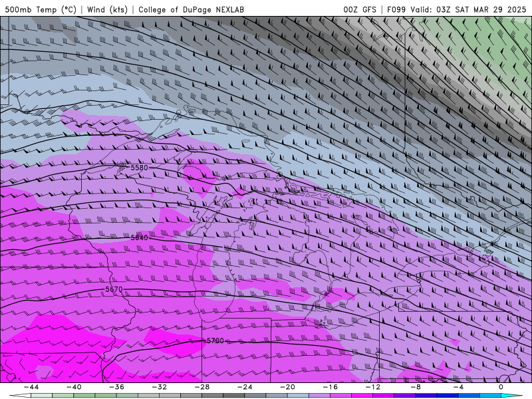532x399 pixels.
Task: Click the -12 colorbar scale label
Action: [x=373, y=387]
